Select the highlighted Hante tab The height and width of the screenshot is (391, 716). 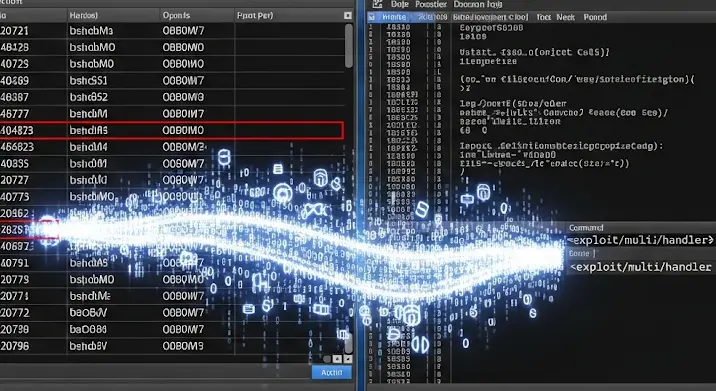[x=394, y=17]
